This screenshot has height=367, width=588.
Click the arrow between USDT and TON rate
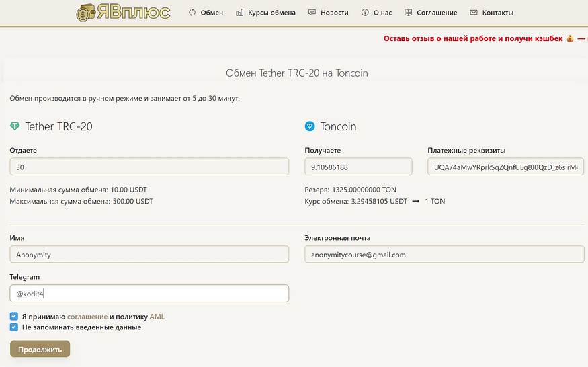pos(415,201)
